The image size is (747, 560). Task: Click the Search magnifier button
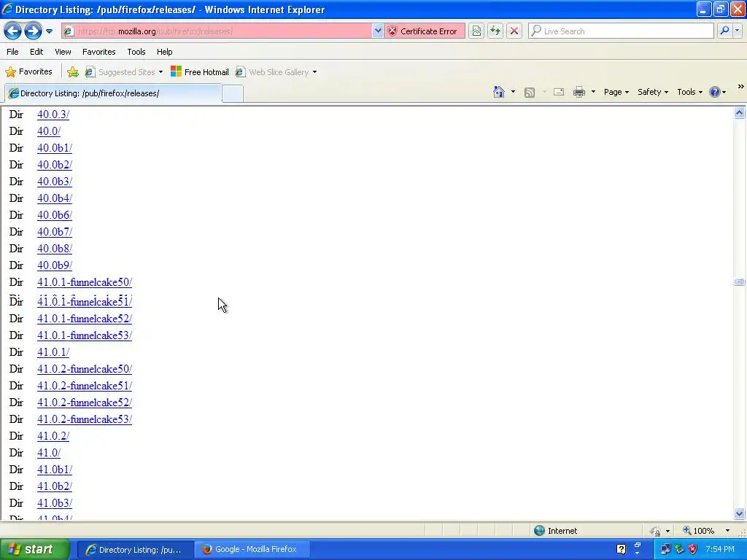(724, 31)
